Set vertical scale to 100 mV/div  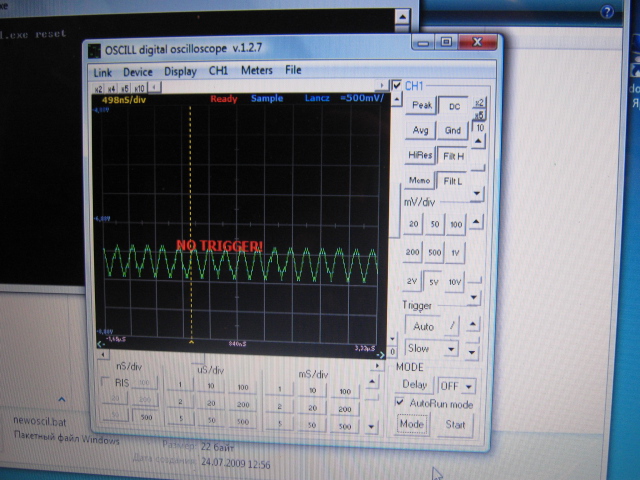click(x=456, y=225)
